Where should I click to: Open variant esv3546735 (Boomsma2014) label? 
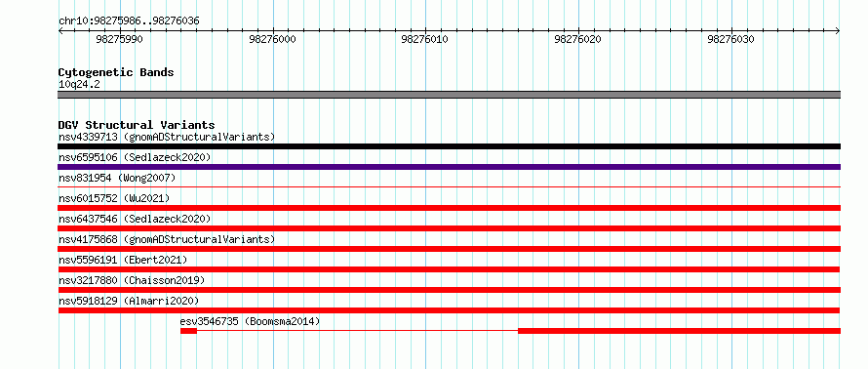tap(251, 321)
